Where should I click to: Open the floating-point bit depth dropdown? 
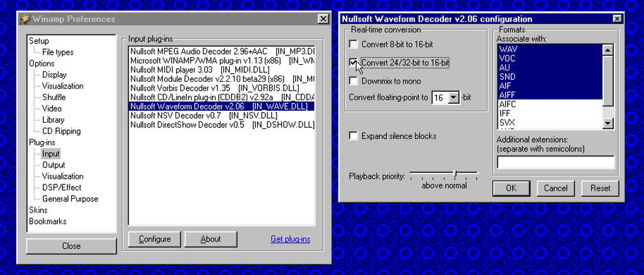point(453,98)
